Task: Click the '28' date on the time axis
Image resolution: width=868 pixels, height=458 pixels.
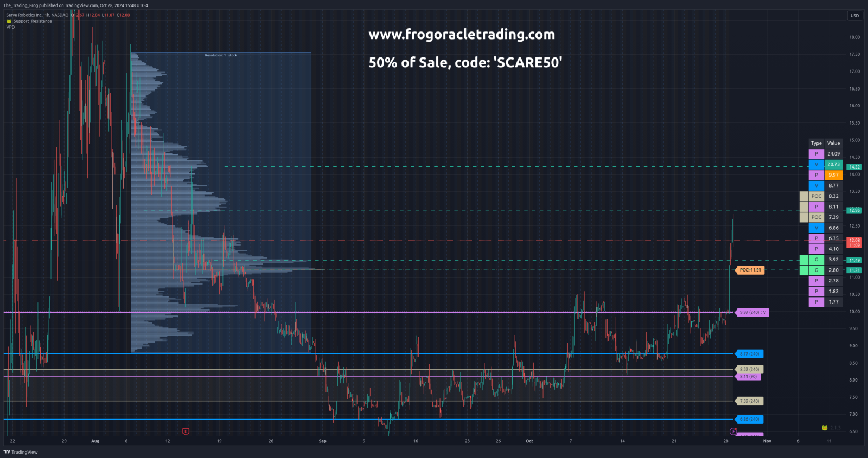Action: pyautogui.click(x=726, y=441)
